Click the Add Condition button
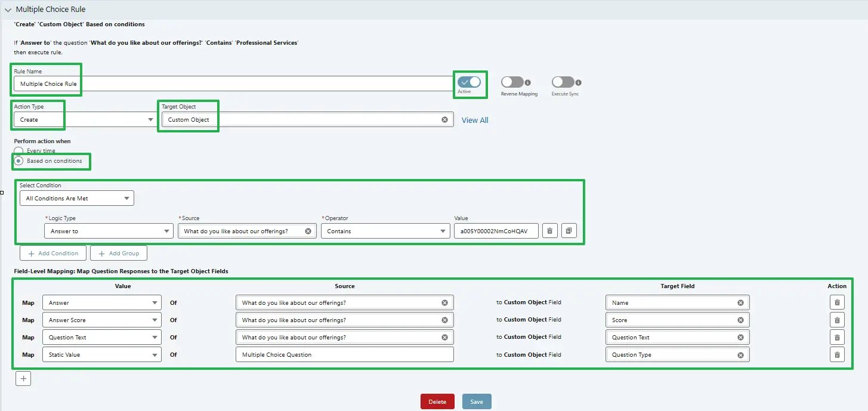 [x=53, y=253]
